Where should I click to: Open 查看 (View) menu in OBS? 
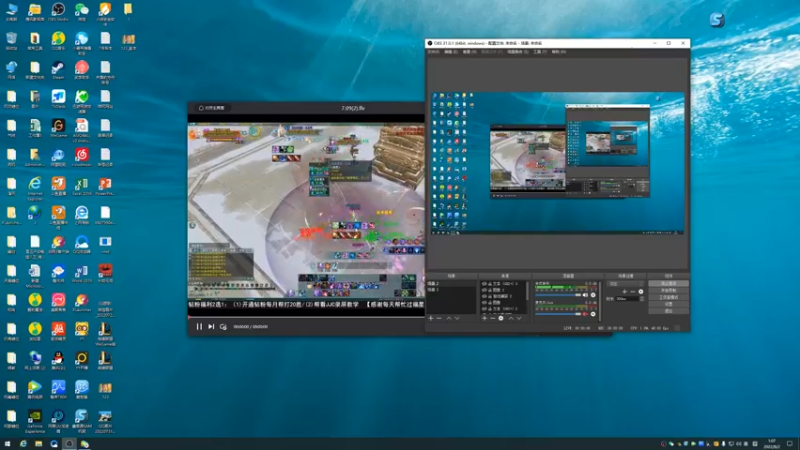tap(469, 52)
